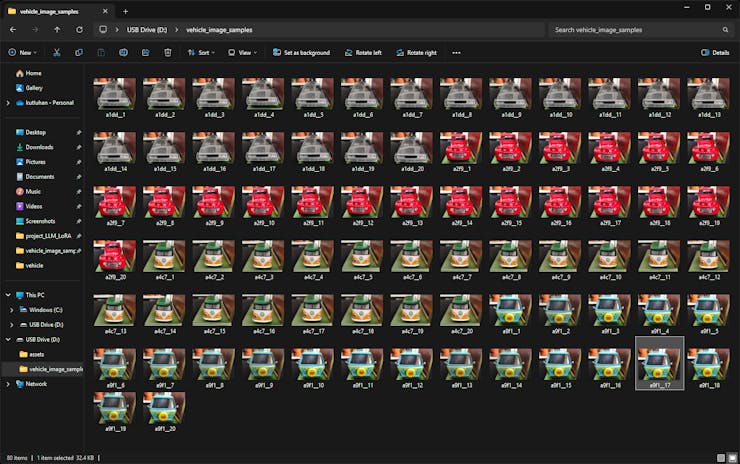Viewport: 740px width, 464px height.
Task: Navigate back using the Back arrow
Action: tap(12, 30)
